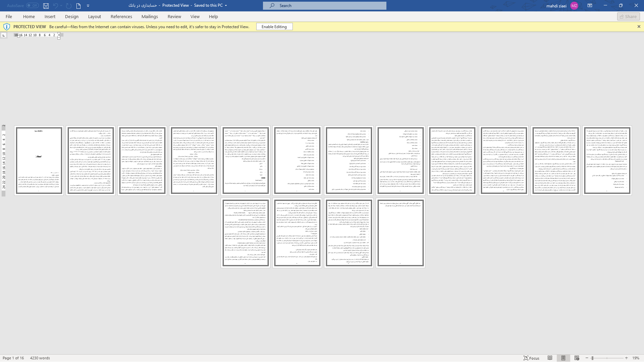Open the Mailings tab
The width and height of the screenshot is (644, 362).
click(x=150, y=16)
